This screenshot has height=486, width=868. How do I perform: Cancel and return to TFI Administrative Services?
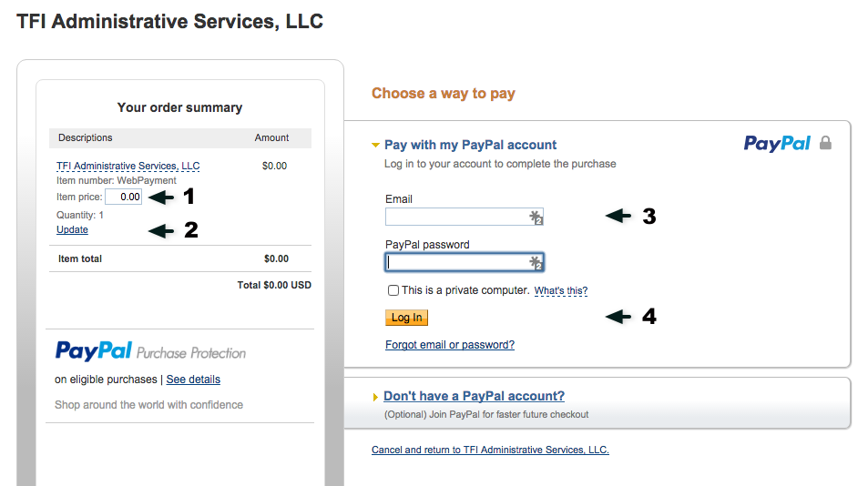point(490,451)
